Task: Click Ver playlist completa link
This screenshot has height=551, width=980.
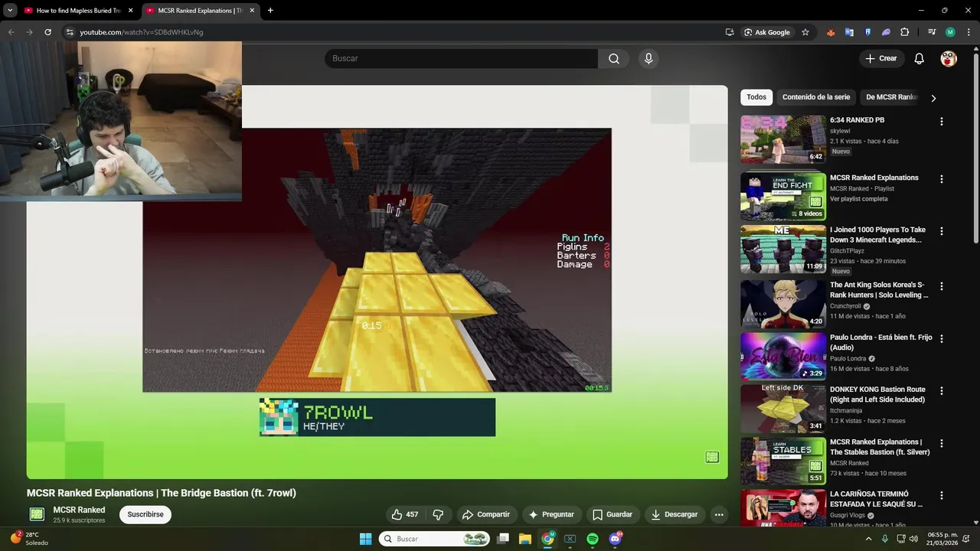Action: point(859,199)
